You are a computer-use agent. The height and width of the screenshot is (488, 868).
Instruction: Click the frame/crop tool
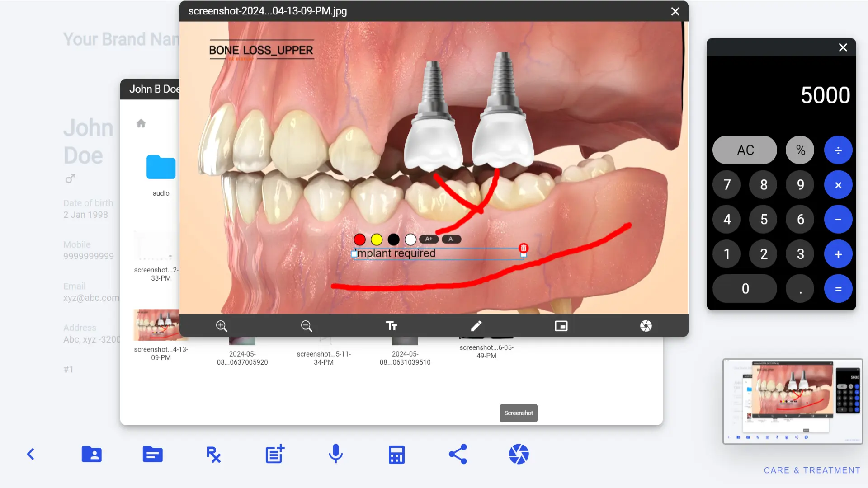[x=561, y=326]
